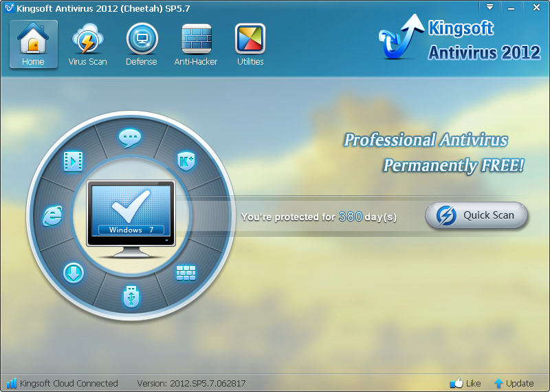Click the firewall brick wall icon

pos(186,273)
